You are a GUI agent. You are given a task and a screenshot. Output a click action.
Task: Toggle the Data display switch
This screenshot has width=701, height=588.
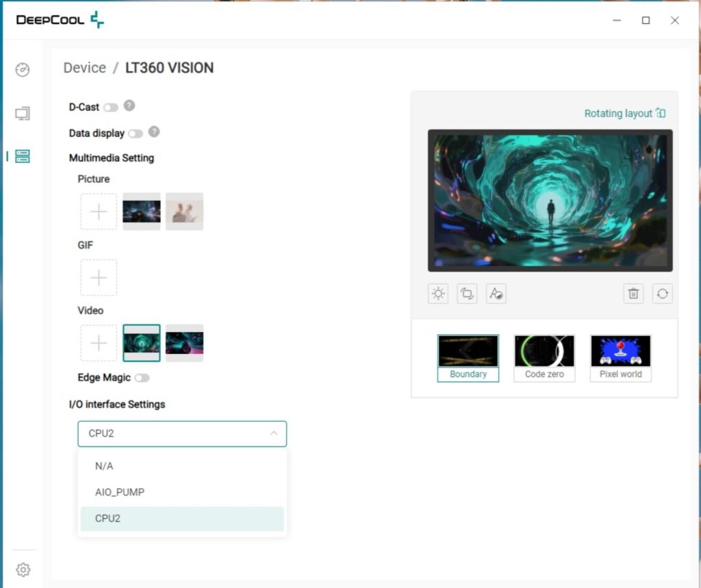pyautogui.click(x=136, y=133)
